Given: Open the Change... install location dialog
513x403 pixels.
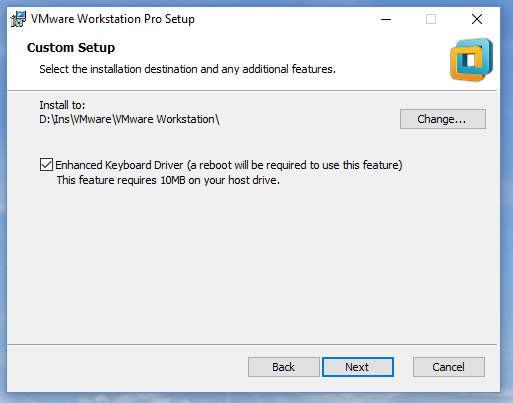Looking at the screenshot, I should (443, 119).
